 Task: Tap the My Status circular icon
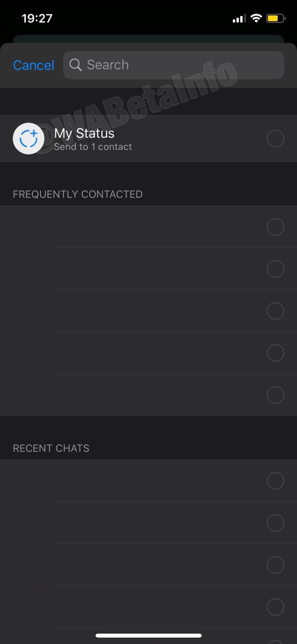coord(29,138)
